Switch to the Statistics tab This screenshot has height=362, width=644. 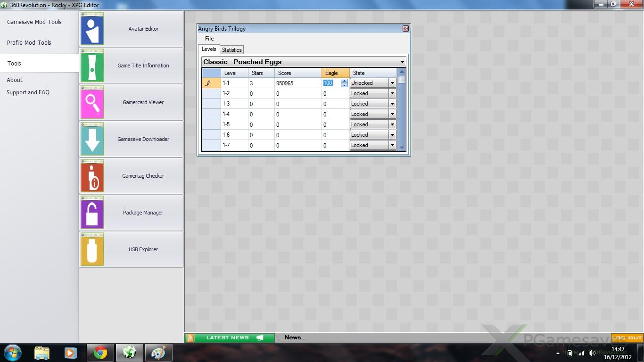231,50
